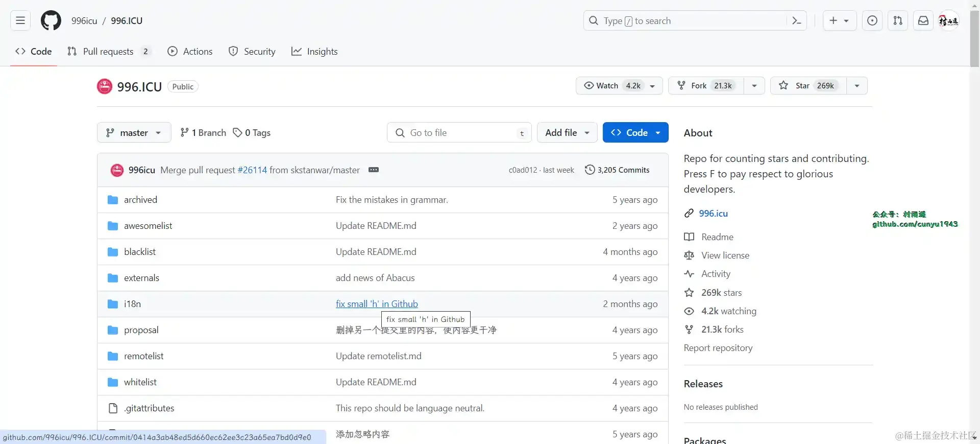Open the .gitattributes file name
The height and width of the screenshot is (444, 980).
[x=149, y=408]
